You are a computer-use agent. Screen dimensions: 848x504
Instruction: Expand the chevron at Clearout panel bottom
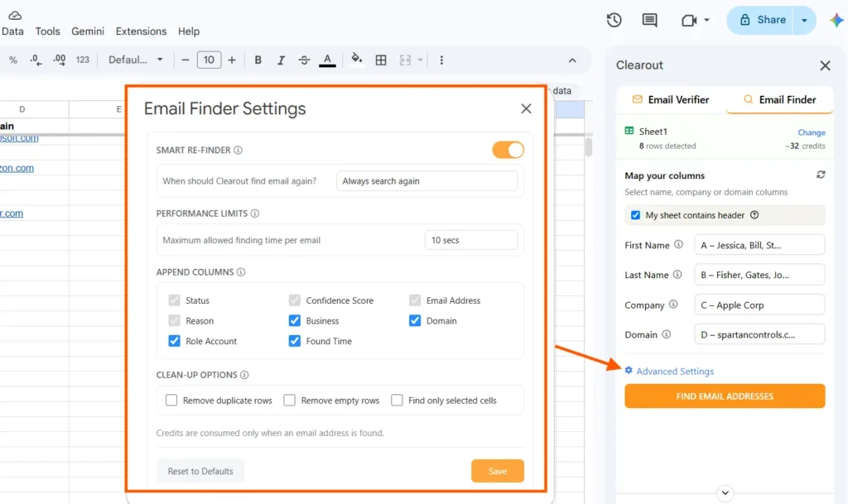(725, 493)
